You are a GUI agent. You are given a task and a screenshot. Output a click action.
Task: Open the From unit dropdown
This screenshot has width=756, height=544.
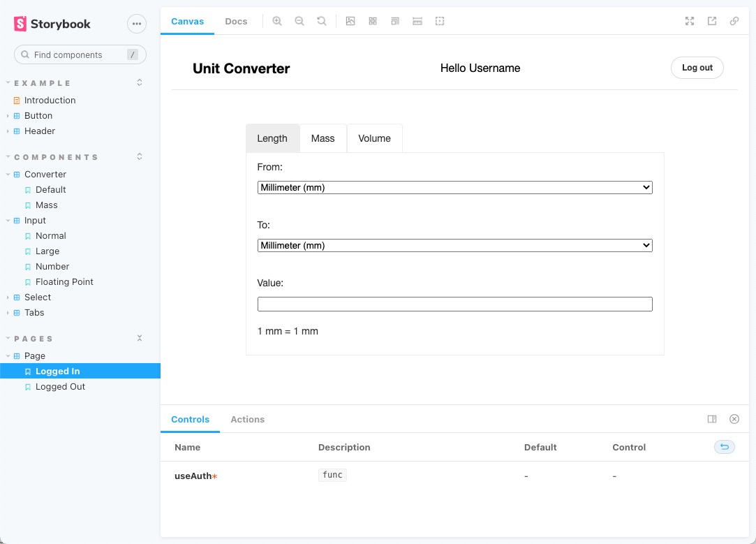coord(454,187)
